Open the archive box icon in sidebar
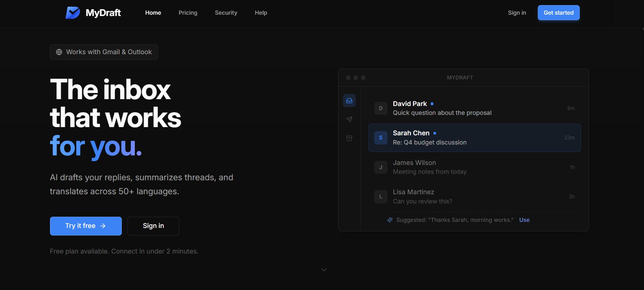The width and height of the screenshot is (644, 290). coord(349,138)
